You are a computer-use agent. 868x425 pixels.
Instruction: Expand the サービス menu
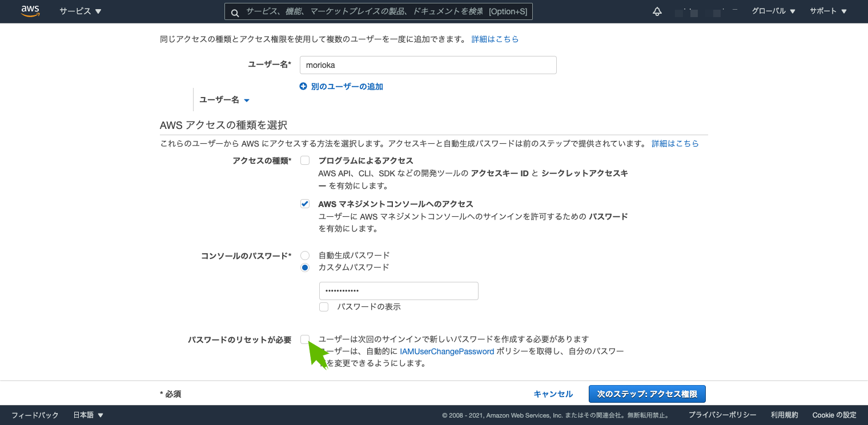tap(81, 11)
